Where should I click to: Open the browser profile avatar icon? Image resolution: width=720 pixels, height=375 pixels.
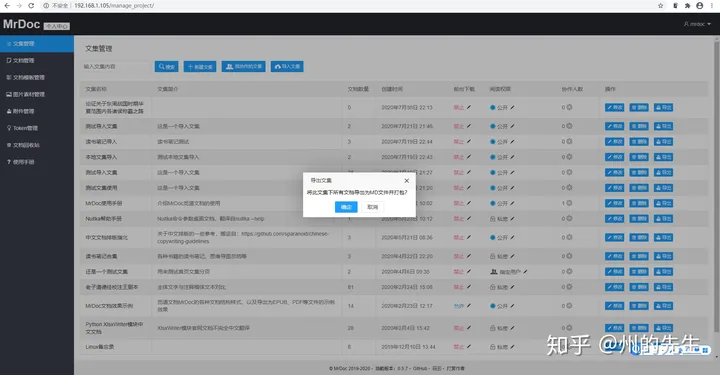[699, 6]
